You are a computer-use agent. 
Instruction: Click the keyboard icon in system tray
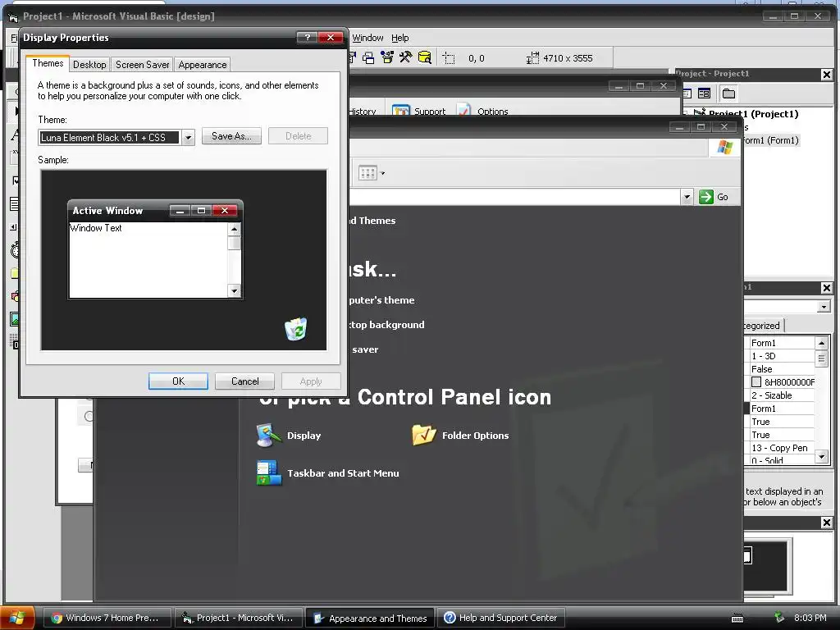coord(737,619)
